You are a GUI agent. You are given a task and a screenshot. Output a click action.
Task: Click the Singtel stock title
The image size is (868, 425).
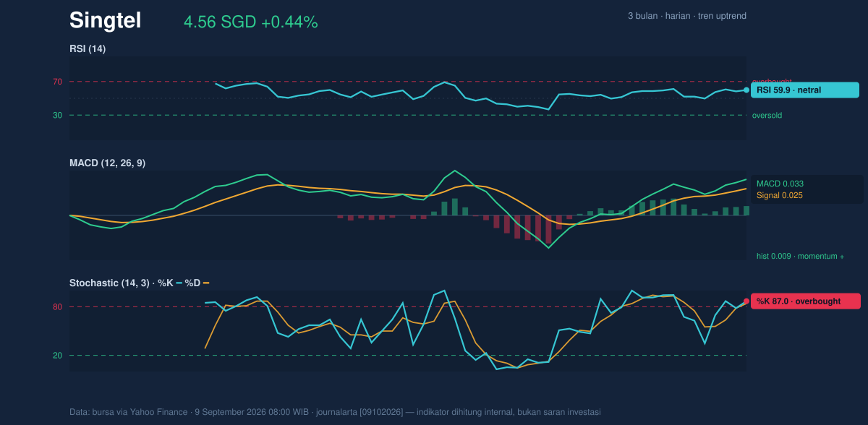(105, 21)
